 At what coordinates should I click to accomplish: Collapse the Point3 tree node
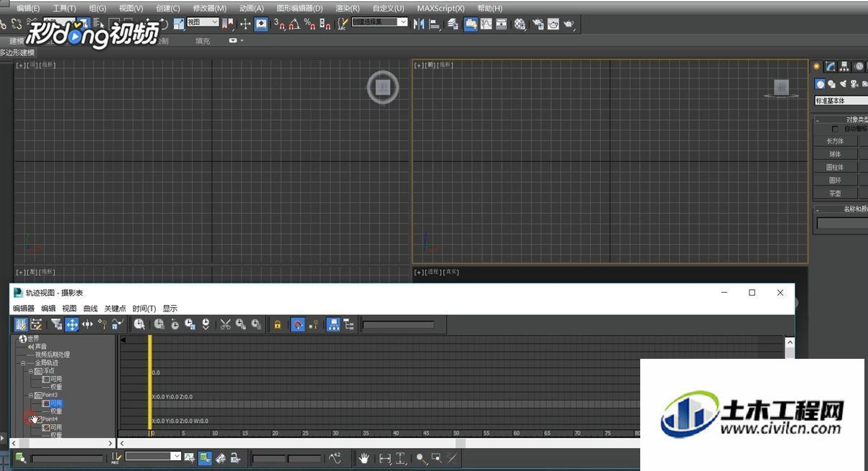point(31,395)
